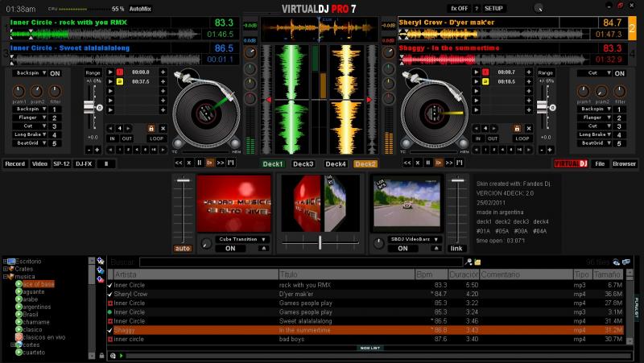Viewport: 644px width, 363px height.
Task: Switch to Deck2 tab
Action: tap(365, 164)
